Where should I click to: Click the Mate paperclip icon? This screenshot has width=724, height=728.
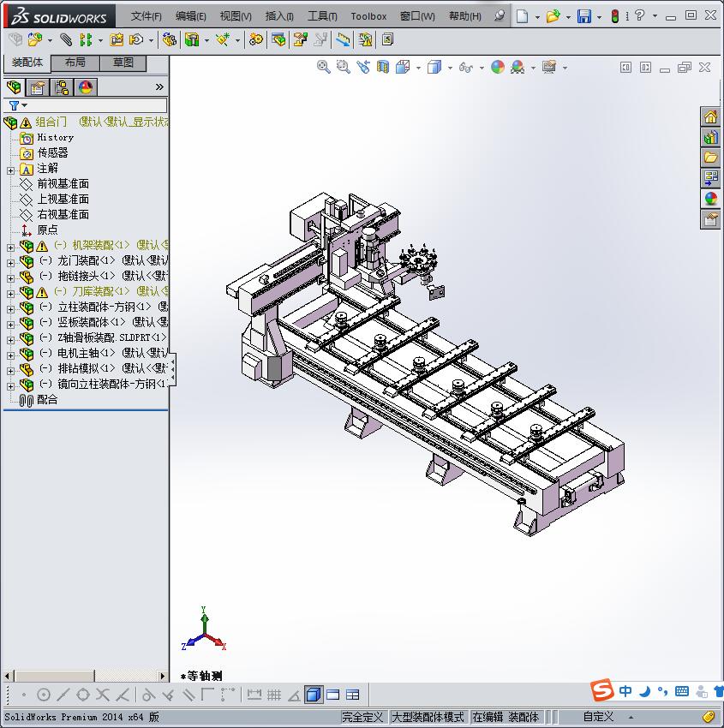click(x=66, y=40)
